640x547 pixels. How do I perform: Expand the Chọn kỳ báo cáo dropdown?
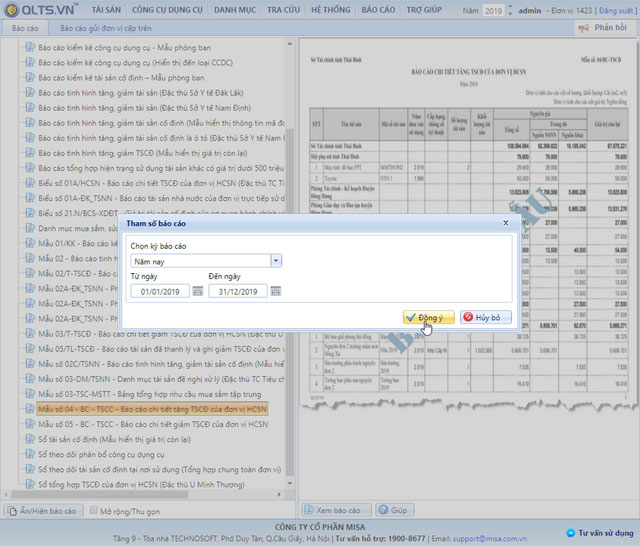pyautogui.click(x=275, y=261)
